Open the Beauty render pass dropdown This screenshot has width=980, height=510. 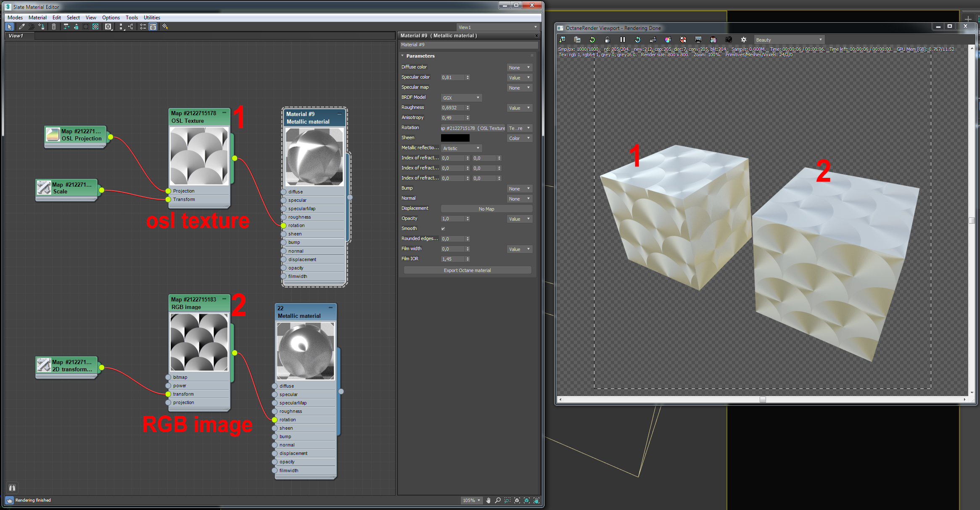789,40
